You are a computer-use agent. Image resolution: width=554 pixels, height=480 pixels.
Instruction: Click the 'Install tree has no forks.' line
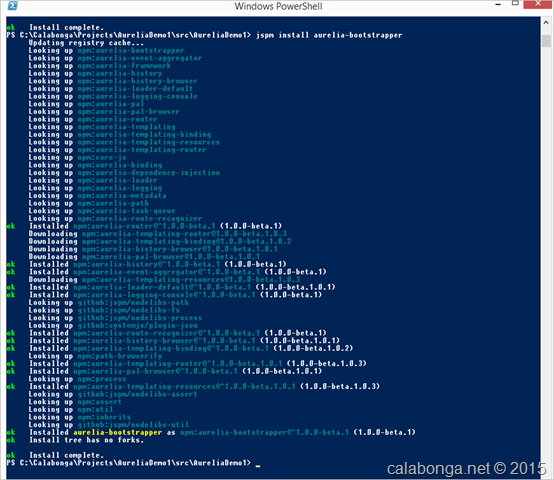(x=86, y=440)
